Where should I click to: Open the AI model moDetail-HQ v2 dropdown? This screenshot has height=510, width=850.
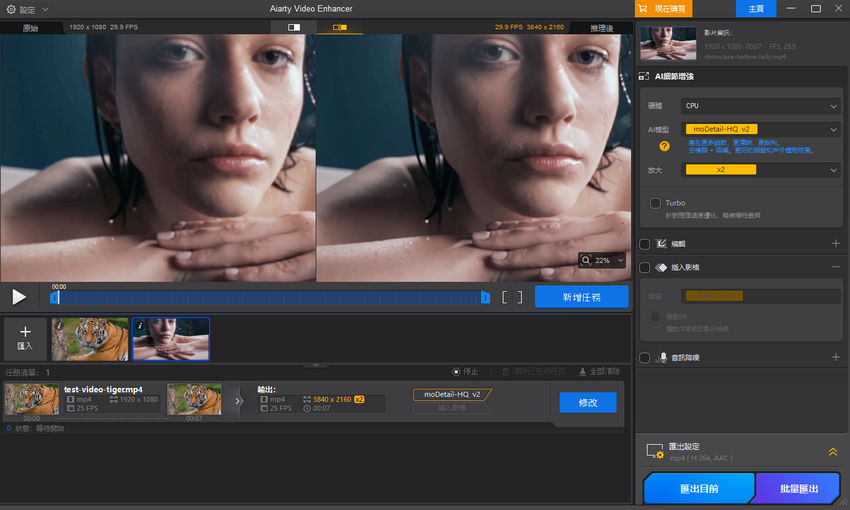[760, 129]
